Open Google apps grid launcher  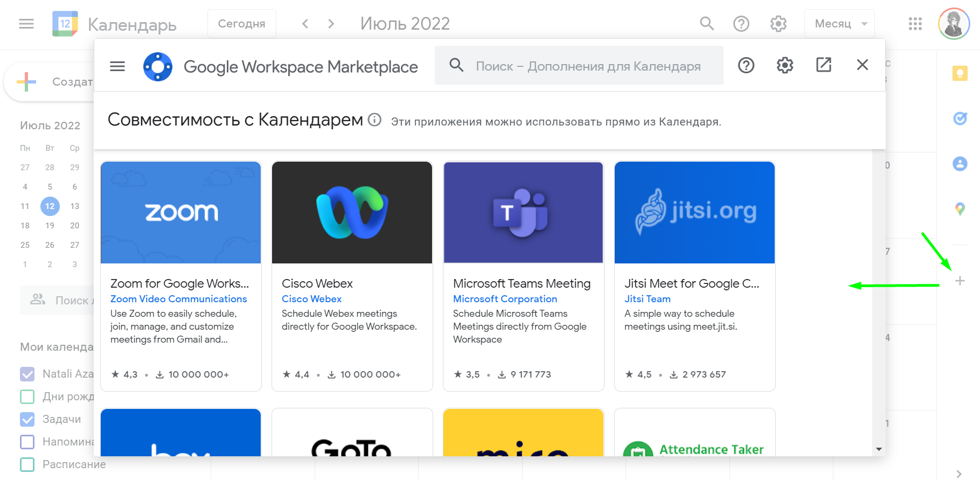tap(915, 24)
